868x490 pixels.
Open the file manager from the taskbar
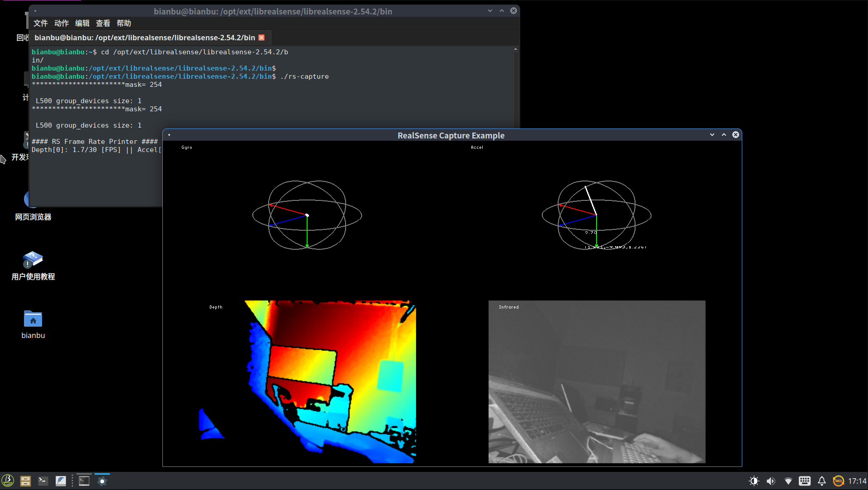pos(25,481)
